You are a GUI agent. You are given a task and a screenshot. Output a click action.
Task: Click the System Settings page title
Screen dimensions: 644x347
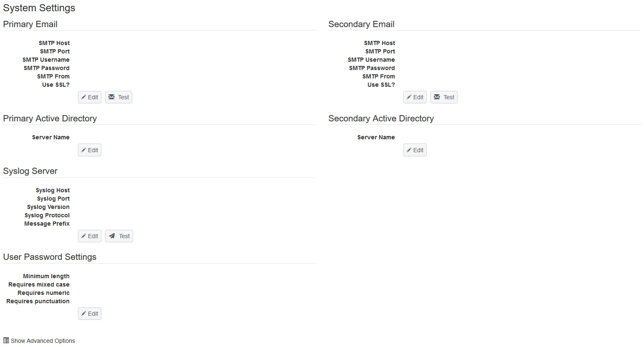(39, 8)
